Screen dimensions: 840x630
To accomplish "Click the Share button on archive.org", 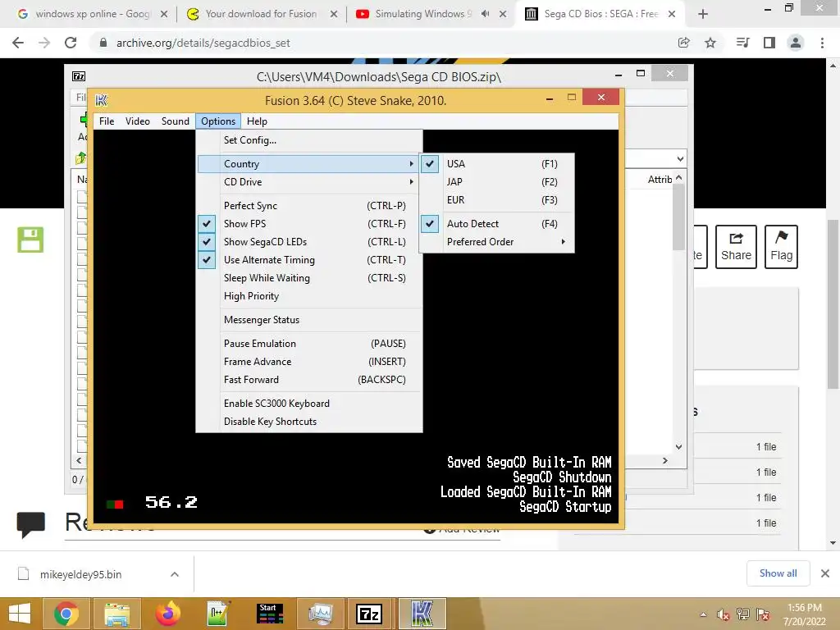I will [x=736, y=247].
